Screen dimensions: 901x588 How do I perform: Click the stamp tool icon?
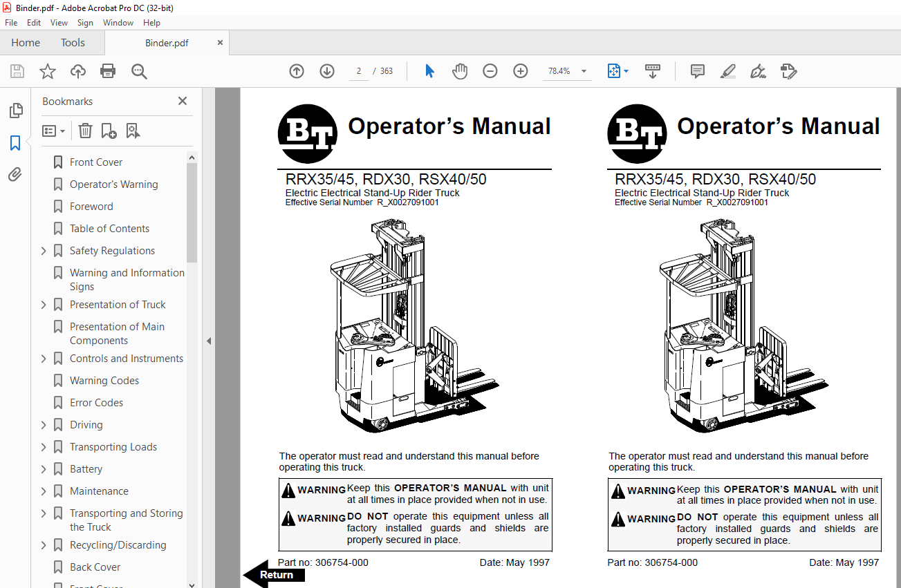789,71
